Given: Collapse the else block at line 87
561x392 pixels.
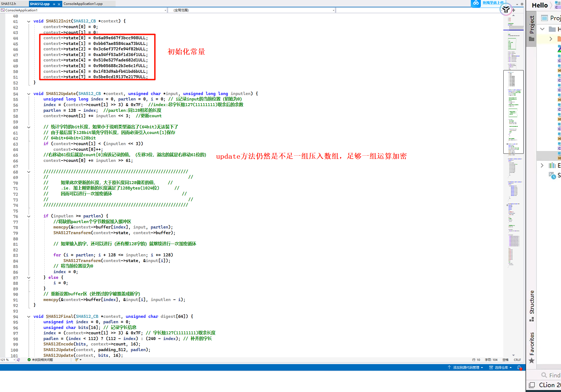Looking at the screenshot, I should pyautogui.click(x=29, y=278).
